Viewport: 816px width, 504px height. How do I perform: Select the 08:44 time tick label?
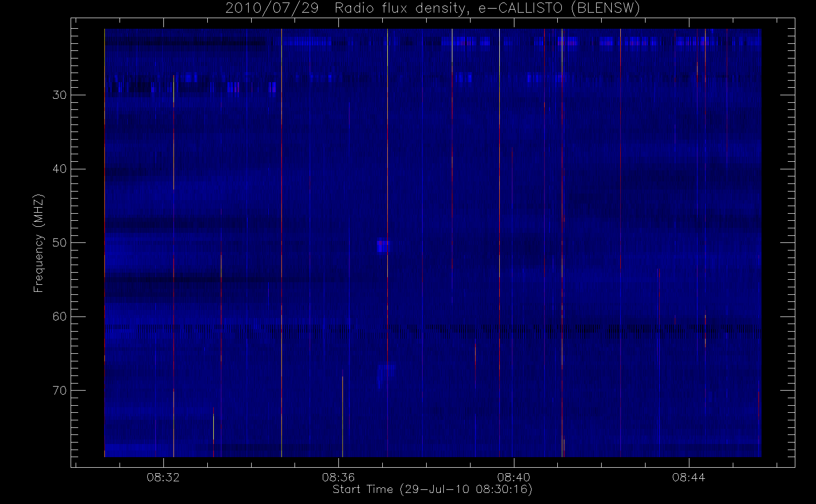click(688, 477)
